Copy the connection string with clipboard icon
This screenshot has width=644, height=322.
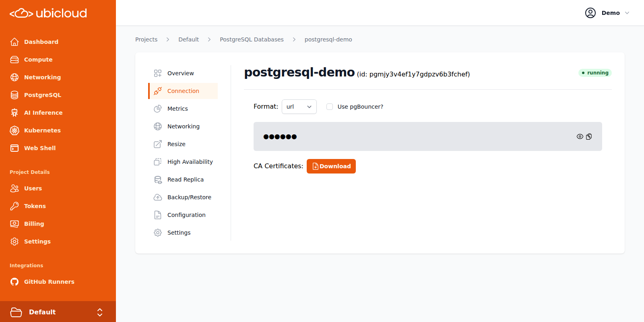click(589, 136)
